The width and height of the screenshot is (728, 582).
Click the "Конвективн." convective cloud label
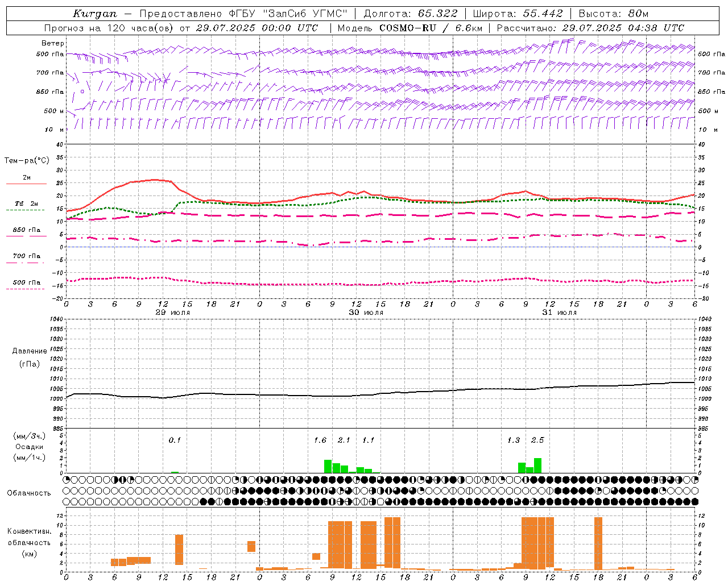(x=30, y=531)
